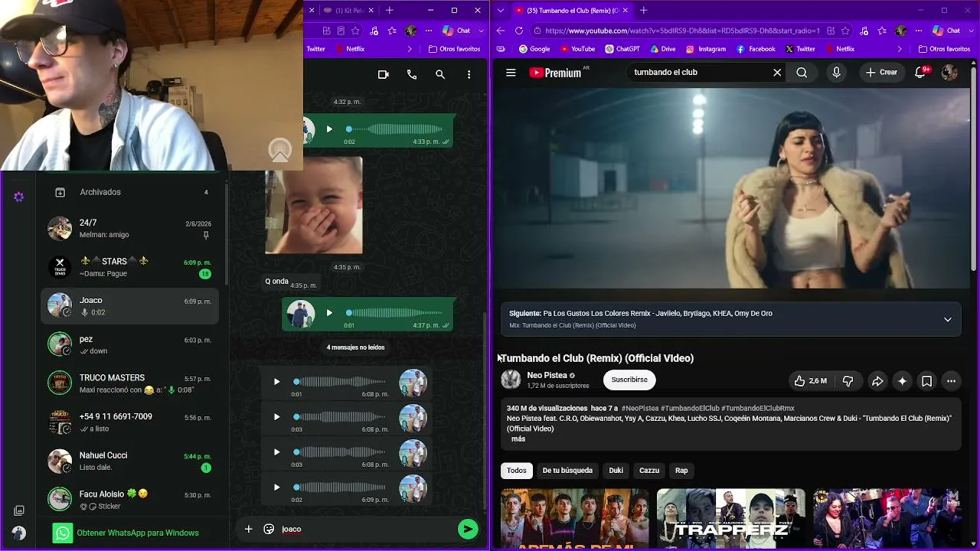This screenshot has height=551, width=980.
Task: Play the 0:01 voice message received at 6:08 p. m.
Action: 276,382
